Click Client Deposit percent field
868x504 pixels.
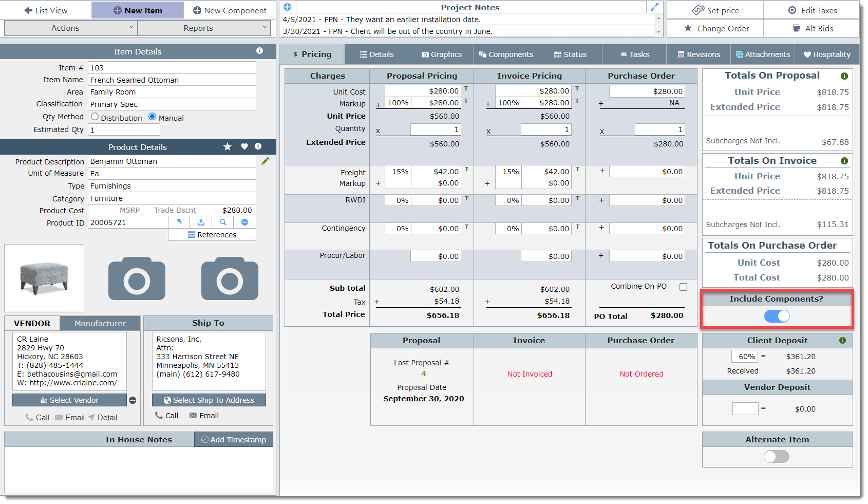pyautogui.click(x=745, y=357)
